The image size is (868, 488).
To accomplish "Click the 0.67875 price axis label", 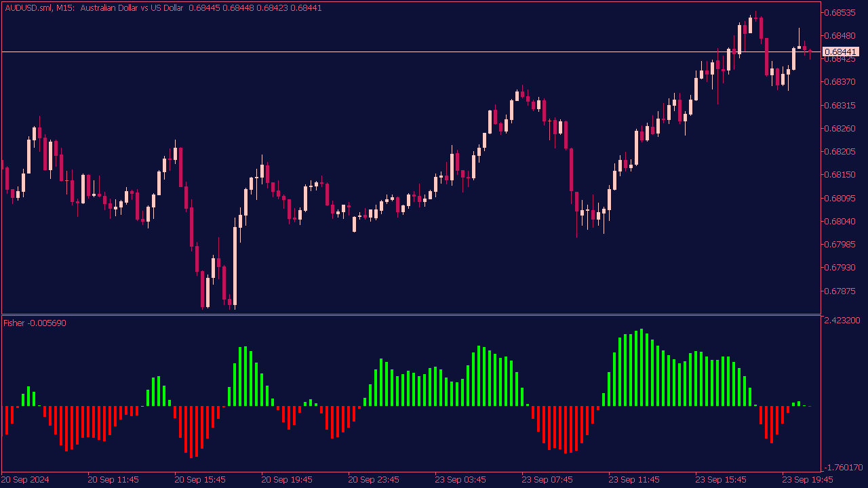I will pos(840,291).
